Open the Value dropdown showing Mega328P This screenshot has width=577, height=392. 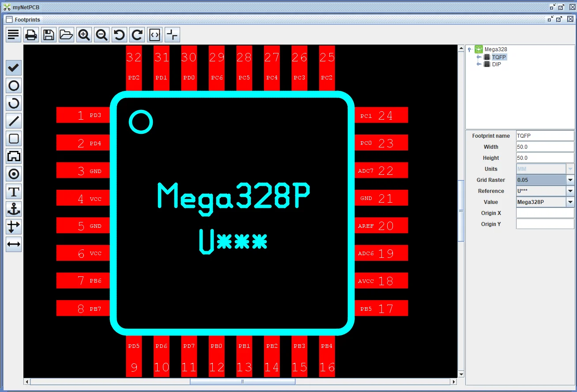point(570,202)
